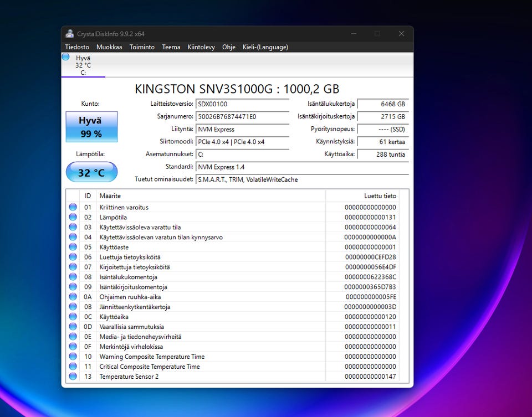532x417 pixels.
Task: Click the Tuetut ominaisuudet field
Action: [x=302, y=179]
